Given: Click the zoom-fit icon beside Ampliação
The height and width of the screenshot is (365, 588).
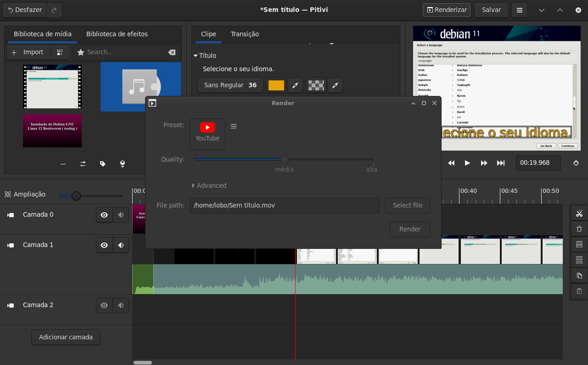Looking at the screenshot, I should click(x=8, y=194).
